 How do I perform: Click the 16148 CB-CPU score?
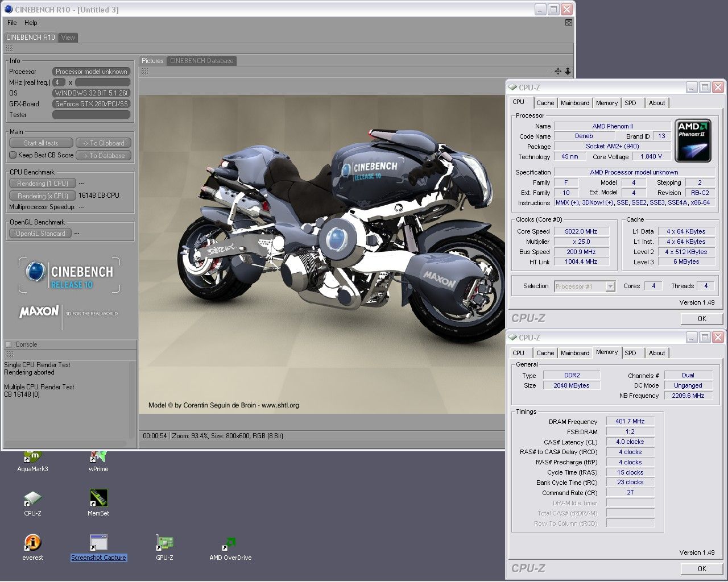99,196
